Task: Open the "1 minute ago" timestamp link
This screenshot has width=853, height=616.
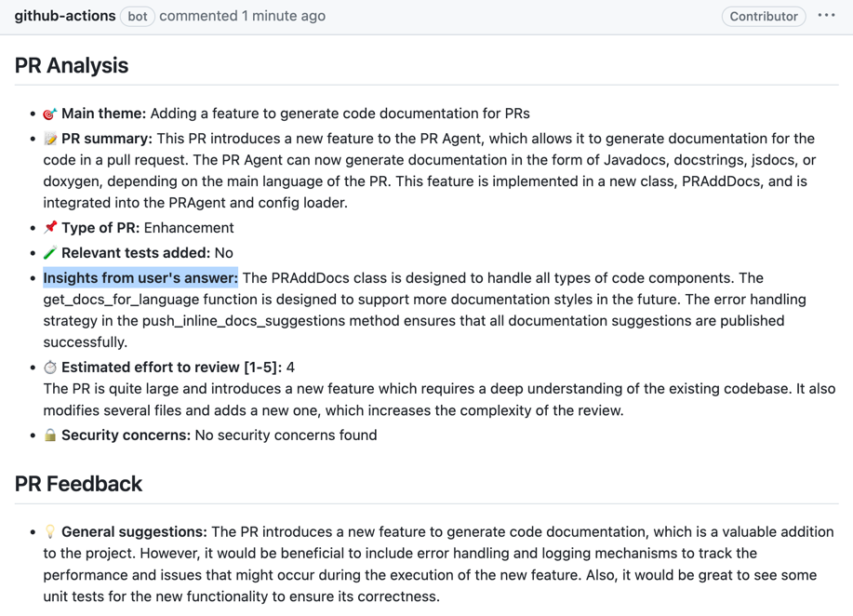Action: coord(283,16)
